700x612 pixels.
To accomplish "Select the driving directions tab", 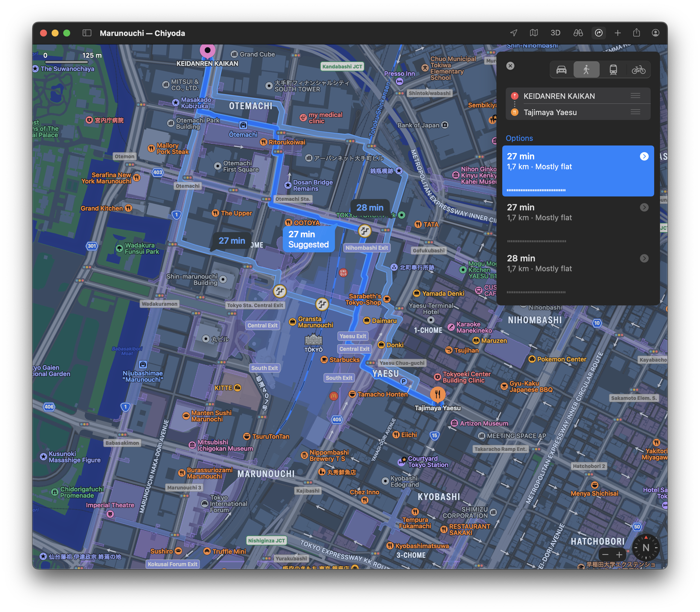I will [561, 70].
